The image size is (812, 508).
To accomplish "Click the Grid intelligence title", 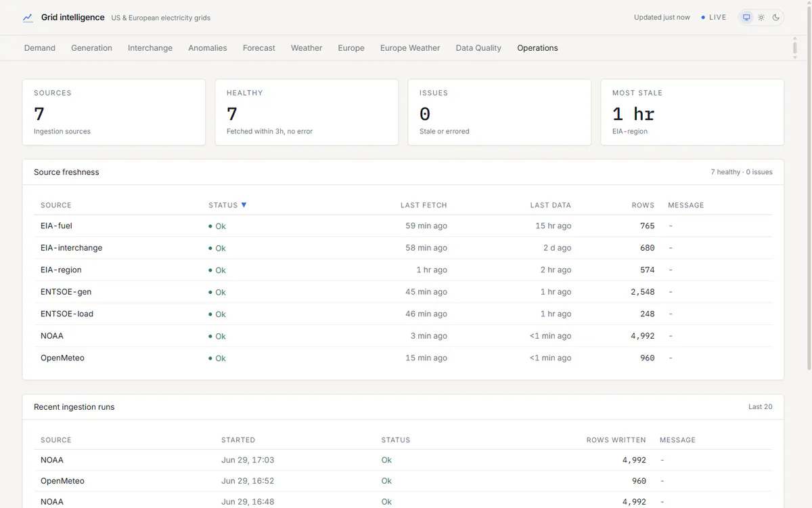I will 72,18.
